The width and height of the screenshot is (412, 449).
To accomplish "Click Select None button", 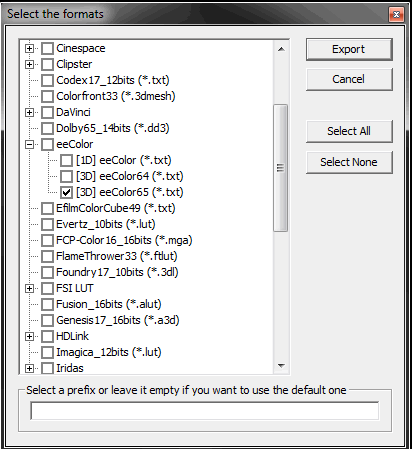I will [349, 162].
